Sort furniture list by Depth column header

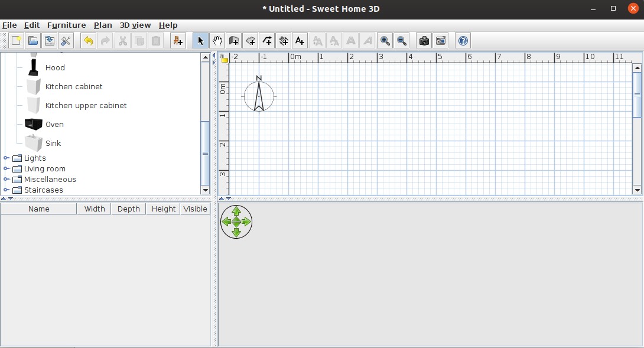(129, 209)
